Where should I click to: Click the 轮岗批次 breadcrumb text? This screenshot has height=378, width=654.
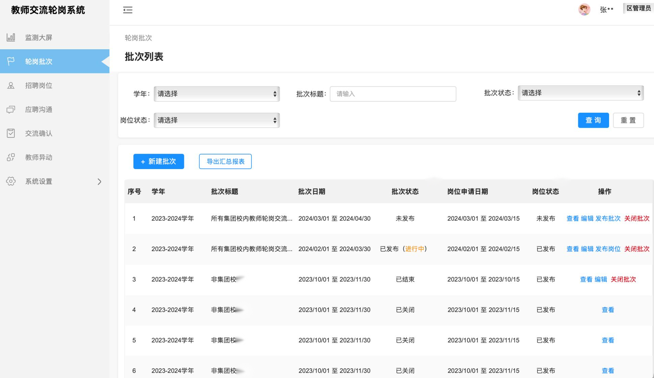point(138,38)
